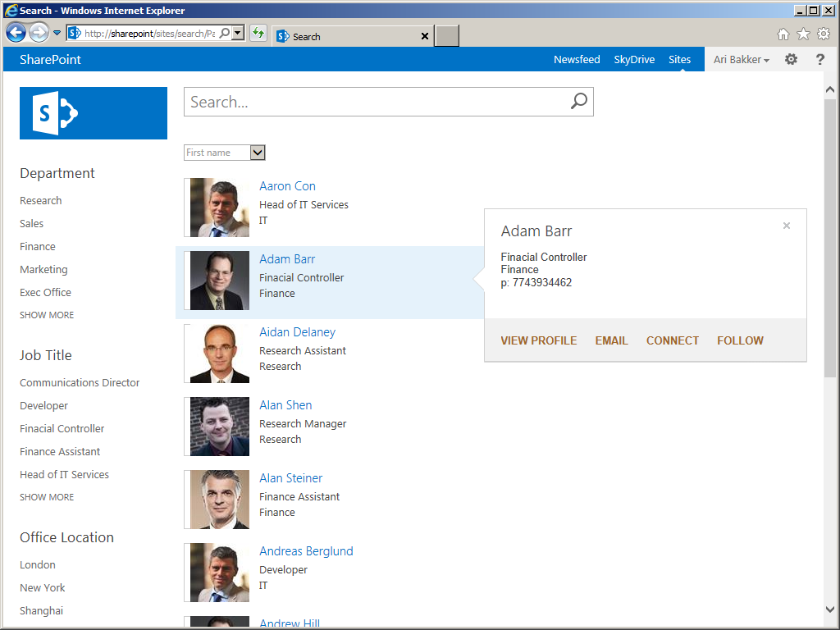Filter by Finance Assistant job title
Image resolution: width=840 pixels, height=630 pixels.
[x=60, y=452]
